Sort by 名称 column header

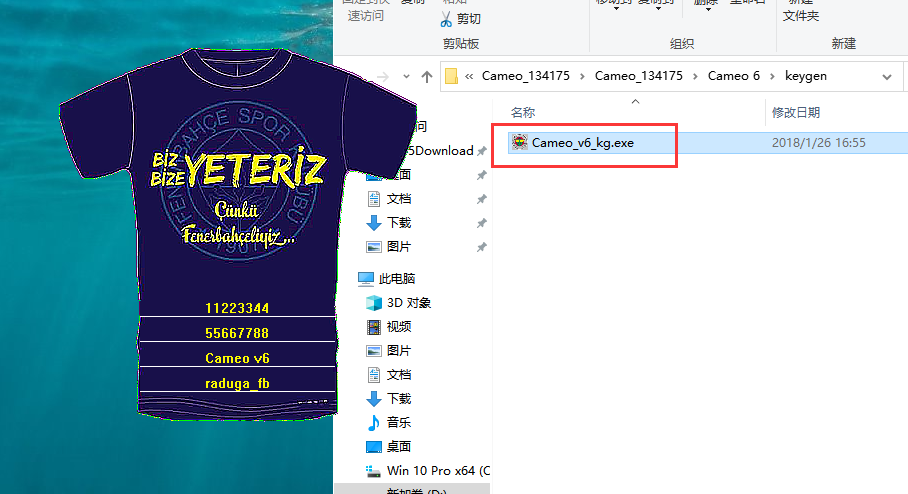[522, 112]
